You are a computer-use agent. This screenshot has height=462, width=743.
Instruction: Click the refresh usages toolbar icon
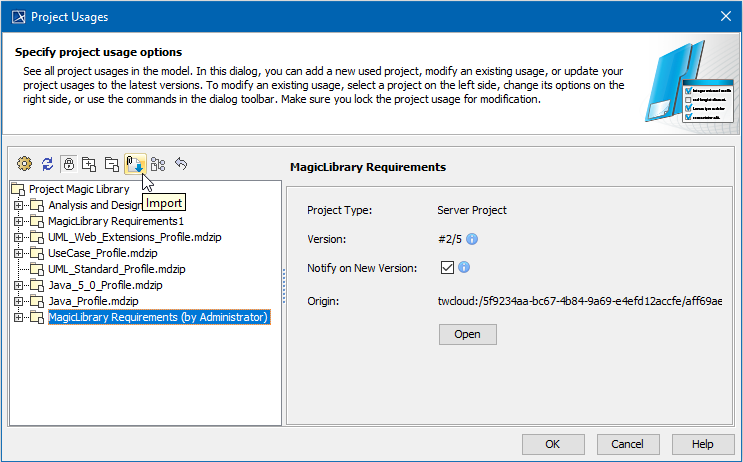[47, 164]
